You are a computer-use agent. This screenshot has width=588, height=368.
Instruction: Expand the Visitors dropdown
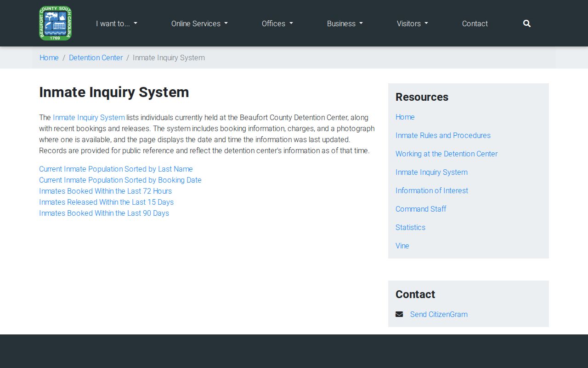pos(413,23)
